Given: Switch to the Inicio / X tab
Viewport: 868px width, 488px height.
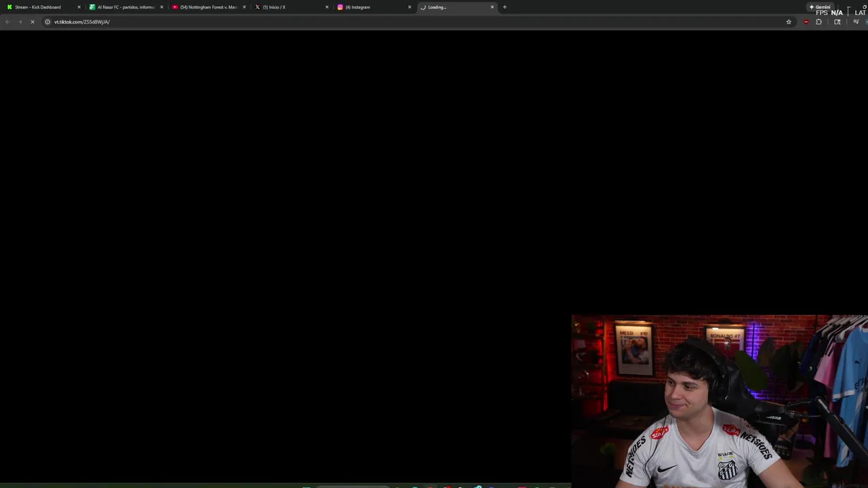Looking at the screenshot, I should (x=290, y=7).
